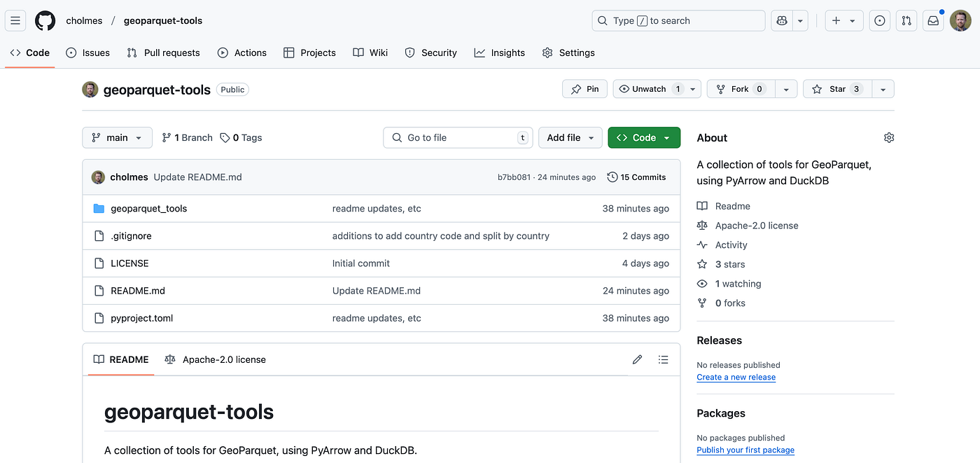Switch to the Issues tab
Viewport: 980px width, 463px height.
[x=88, y=53]
